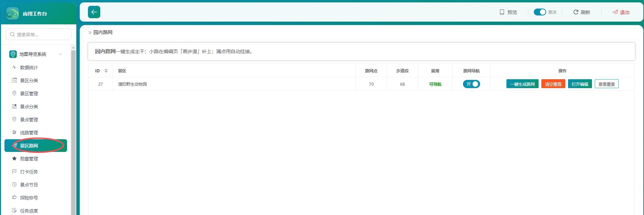The image size is (644, 215).
Task: Click the 数据统计 pulse icon
Action: 14,67
